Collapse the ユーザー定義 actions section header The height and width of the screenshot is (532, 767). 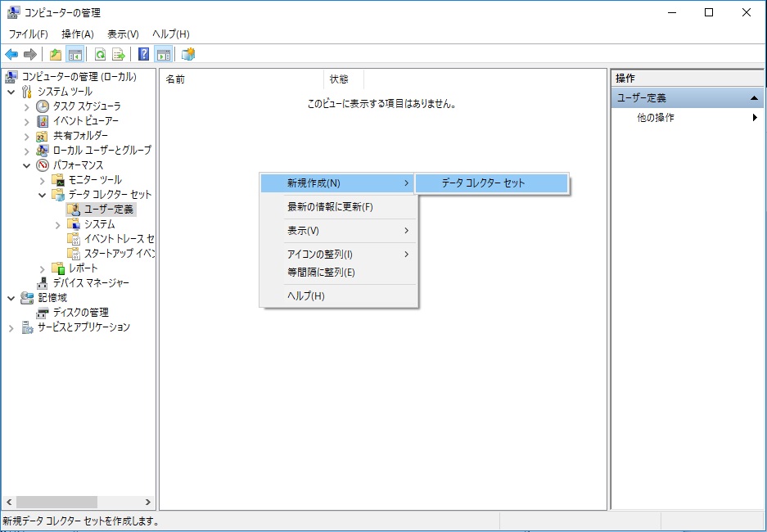pyautogui.click(x=754, y=98)
